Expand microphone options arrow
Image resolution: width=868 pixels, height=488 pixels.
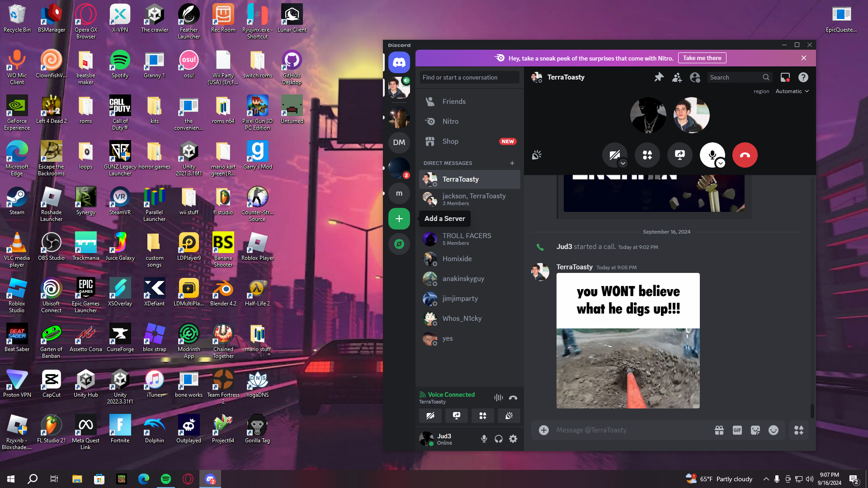coord(721,163)
